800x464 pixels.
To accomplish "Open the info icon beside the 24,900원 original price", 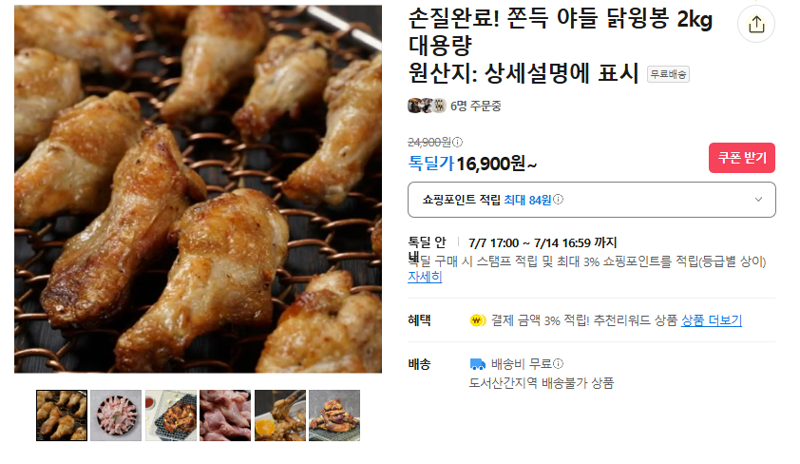I will point(458,142).
